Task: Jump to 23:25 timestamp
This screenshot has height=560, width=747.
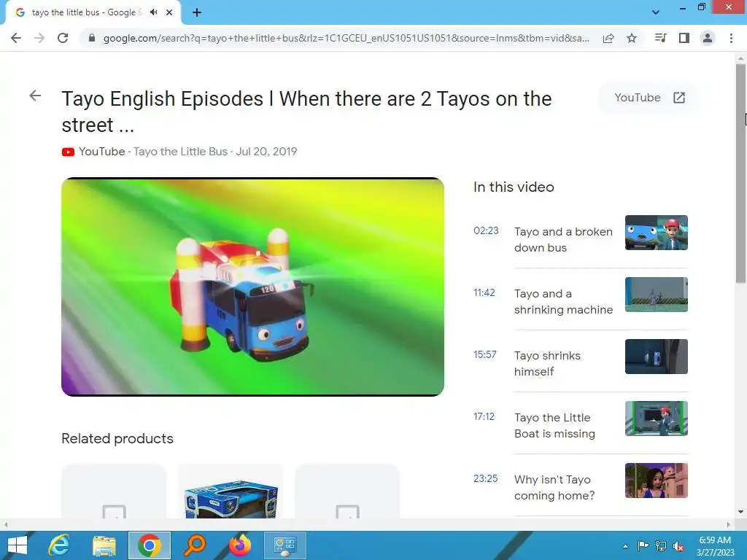Action: click(x=485, y=478)
